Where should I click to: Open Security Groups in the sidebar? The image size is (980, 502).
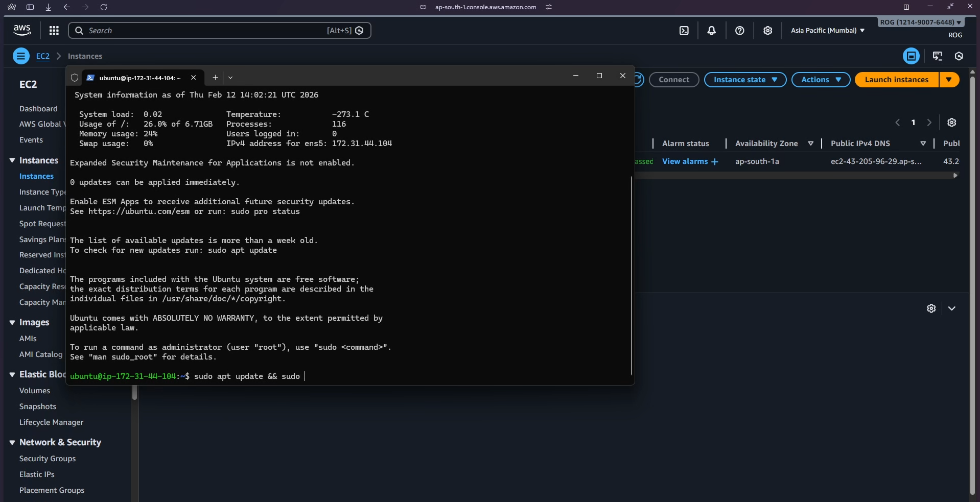(47, 459)
